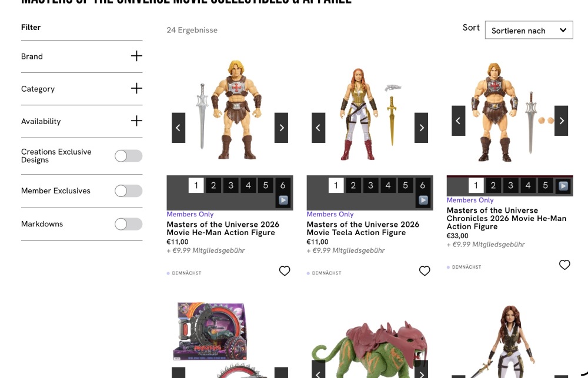Favorite the Chronicles He-Man figure via its heart icon

564,265
